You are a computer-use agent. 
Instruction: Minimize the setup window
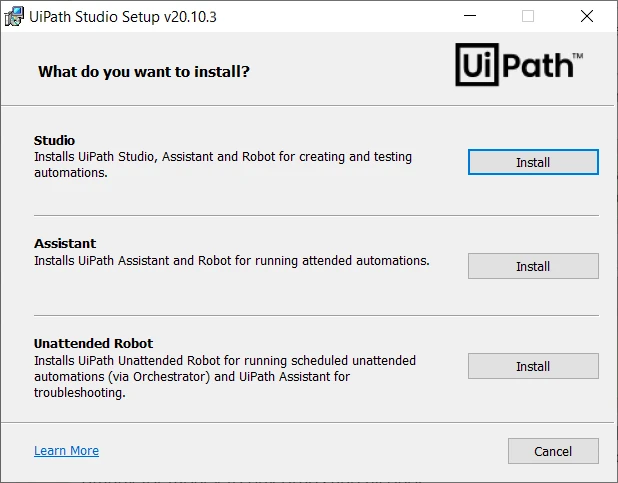470,16
